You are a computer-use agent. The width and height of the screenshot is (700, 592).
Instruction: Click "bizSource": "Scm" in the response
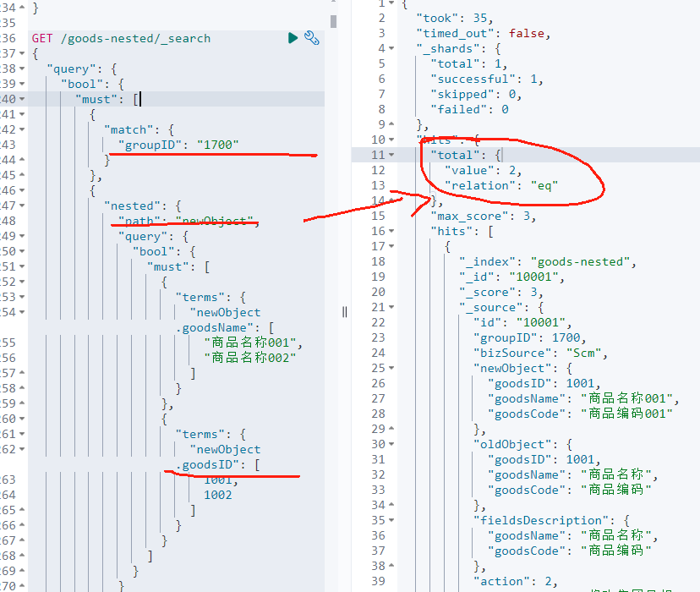(540, 354)
